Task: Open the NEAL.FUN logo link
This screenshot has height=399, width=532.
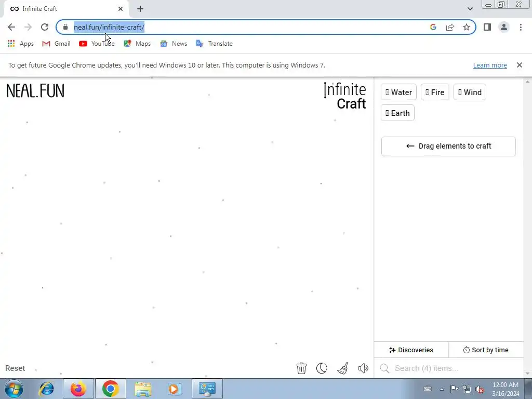Action: coord(35,91)
